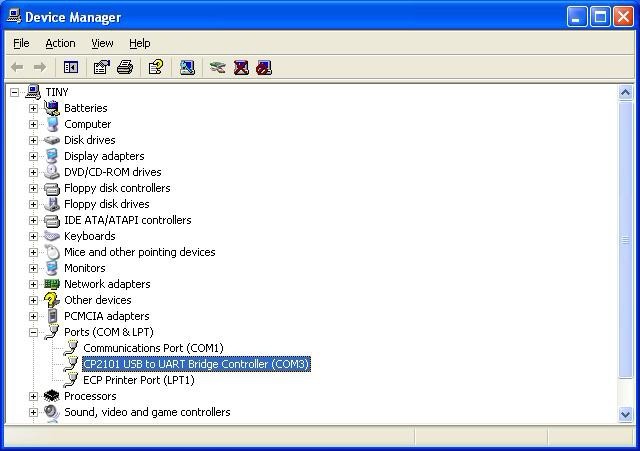Select ECP Printer Port (LPT1) entry
Screen dimensions: 640x451
pyautogui.click(x=138, y=380)
